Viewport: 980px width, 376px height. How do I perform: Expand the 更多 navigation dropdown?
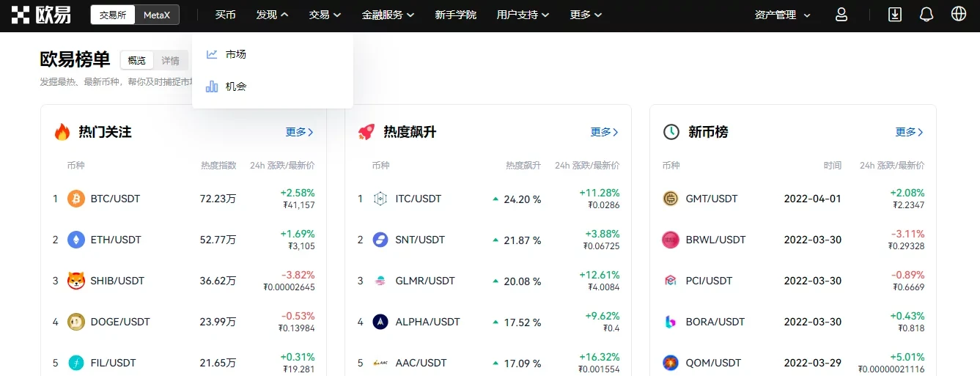point(586,15)
